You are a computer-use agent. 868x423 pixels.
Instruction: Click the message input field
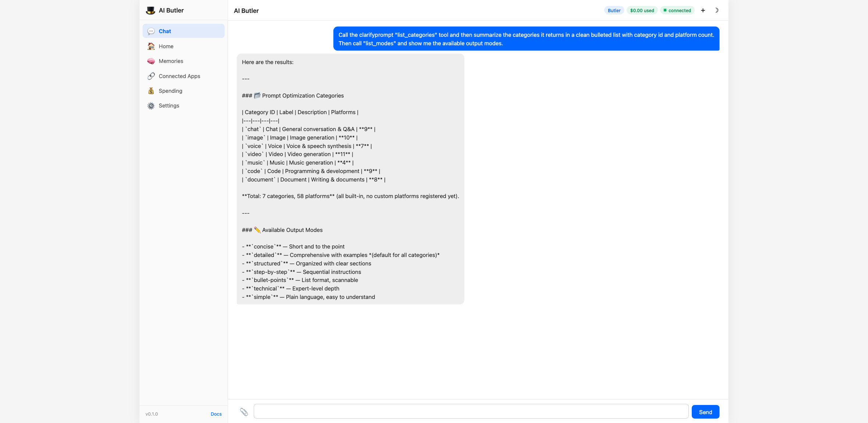point(471,411)
